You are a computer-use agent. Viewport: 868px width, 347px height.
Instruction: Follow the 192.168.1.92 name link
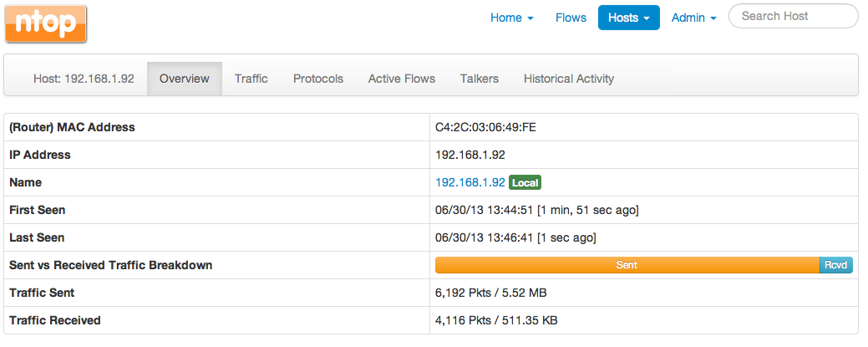[x=470, y=182]
